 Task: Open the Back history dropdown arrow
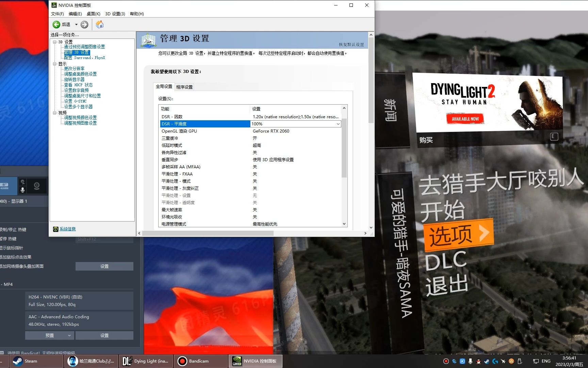pos(76,25)
